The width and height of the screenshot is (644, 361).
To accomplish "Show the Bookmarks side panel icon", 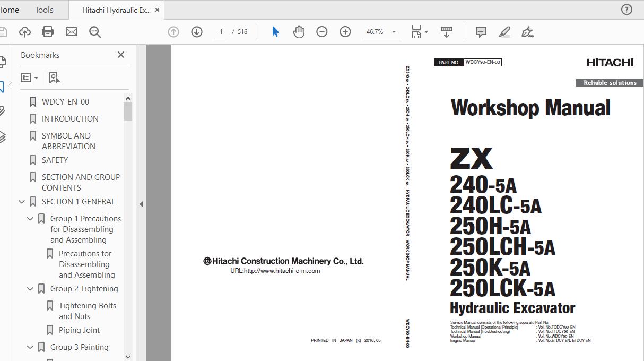I will click(2, 87).
